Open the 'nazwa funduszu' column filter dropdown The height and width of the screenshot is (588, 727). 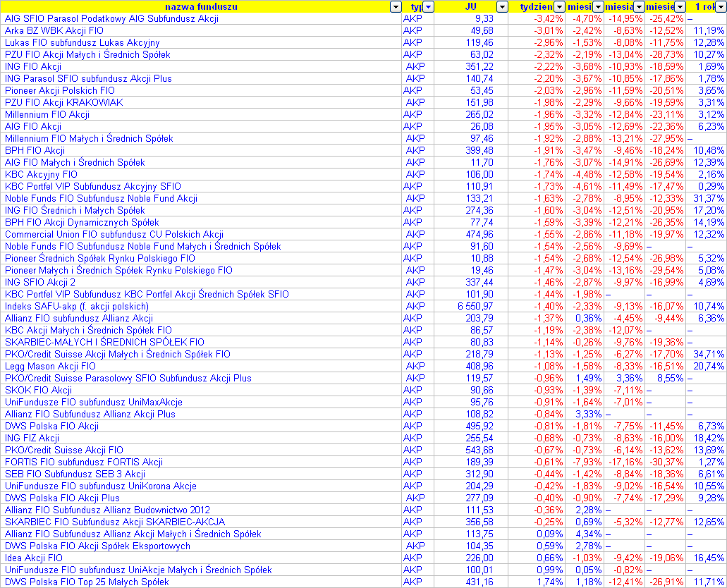[x=396, y=7]
